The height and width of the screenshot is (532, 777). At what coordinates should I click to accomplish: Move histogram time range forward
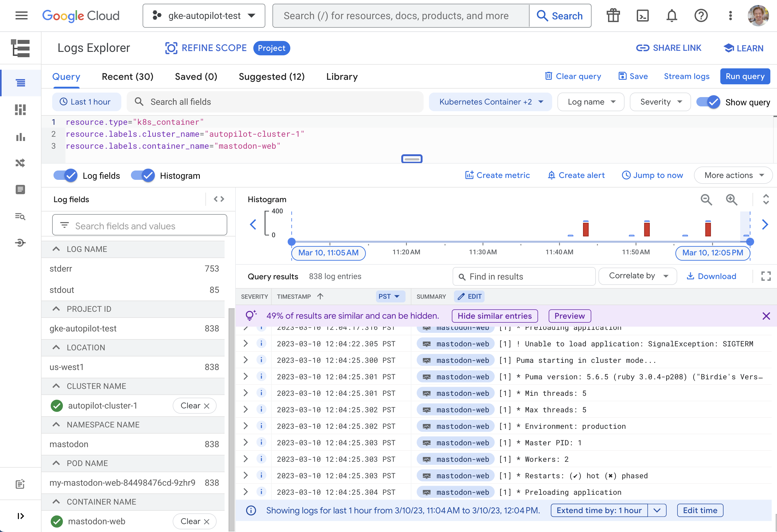[x=765, y=225]
